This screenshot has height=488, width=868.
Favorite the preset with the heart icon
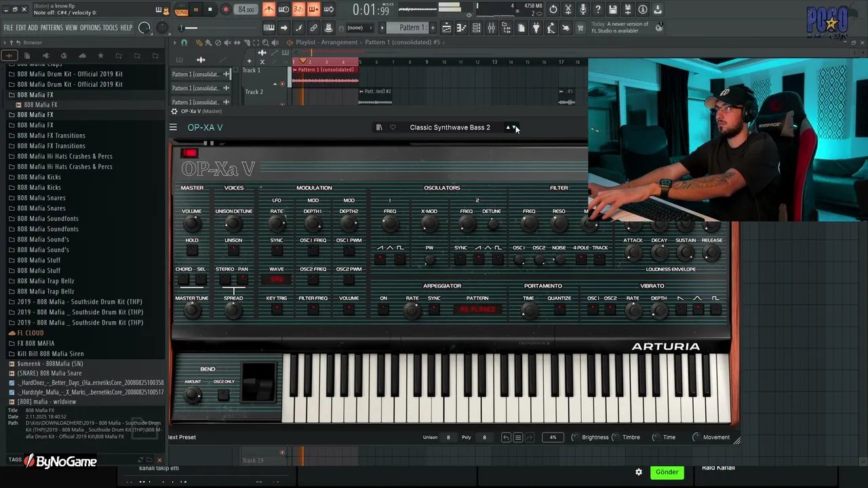[393, 127]
